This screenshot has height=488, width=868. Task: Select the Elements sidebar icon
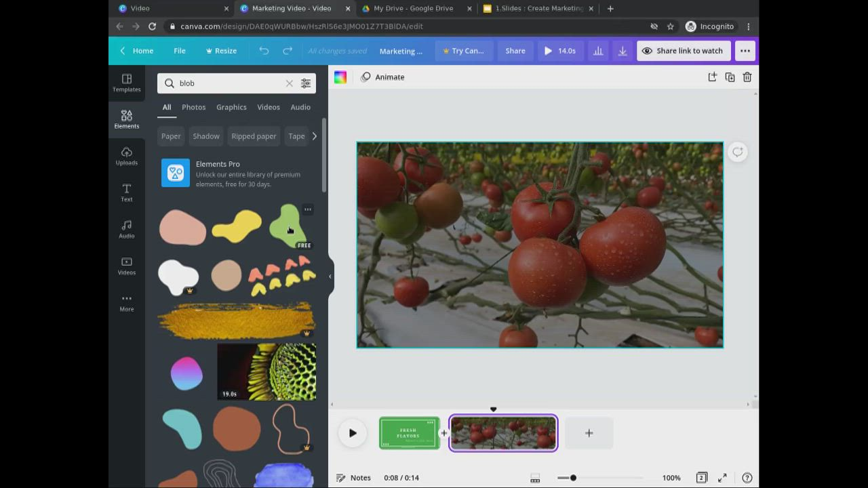(x=126, y=119)
